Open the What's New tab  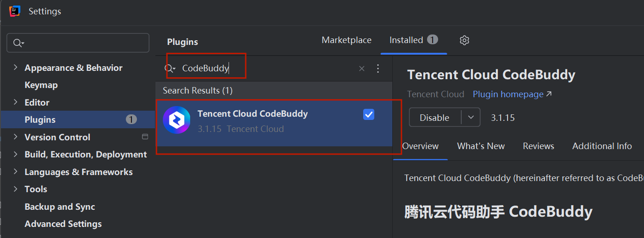click(481, 146)
